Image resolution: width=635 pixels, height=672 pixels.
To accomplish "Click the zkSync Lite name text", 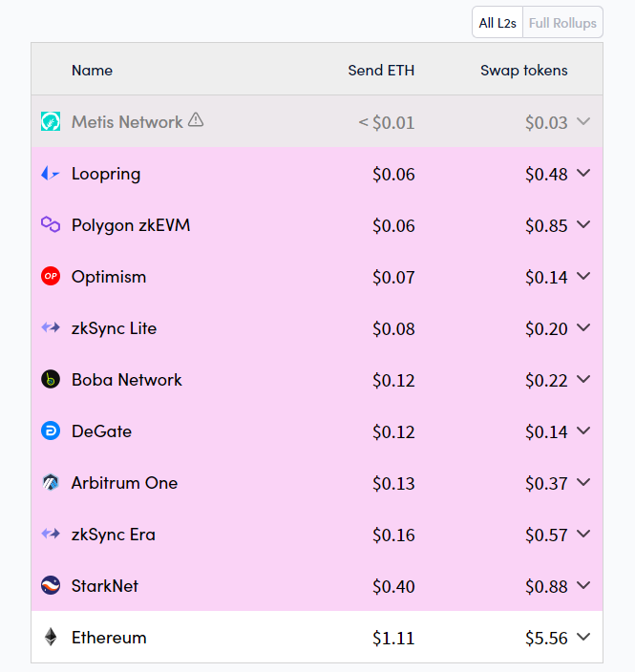I will click(114, 328).
